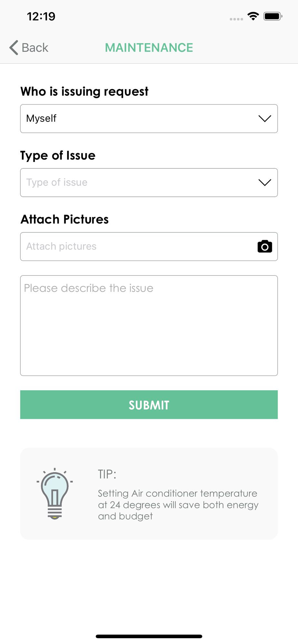Expand the Myself dropdown arrow
Viewport: 298px width, 644px height.
coord(265,118)
